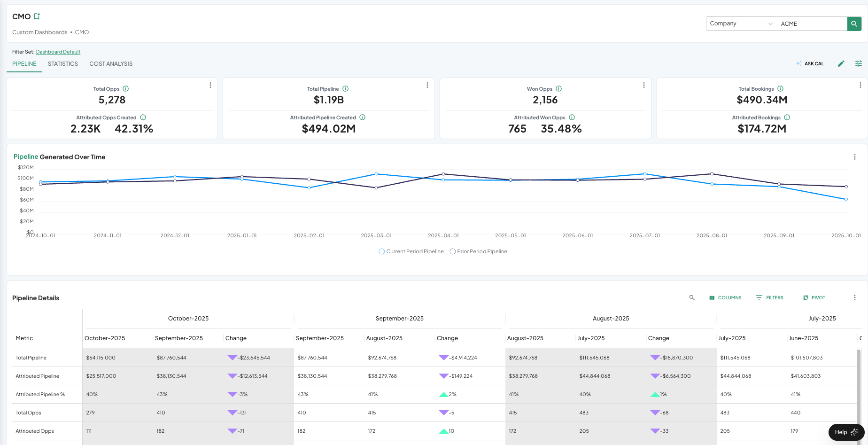
Task: Open the Dashboard Default filter set link
Action: [x=58, y=52]
